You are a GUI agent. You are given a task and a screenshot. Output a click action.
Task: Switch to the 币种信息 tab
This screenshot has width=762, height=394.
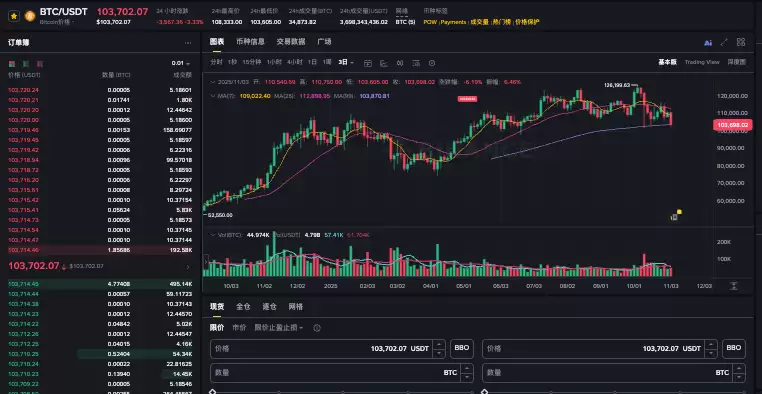pyautogui.click(x=250, y=42)
